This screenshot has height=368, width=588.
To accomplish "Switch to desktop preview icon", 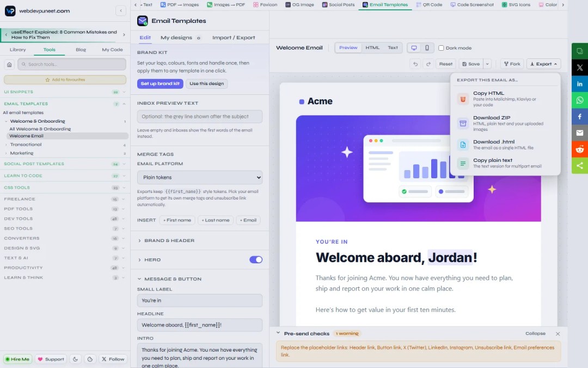I will pyautogui.click(x=414, y=47).
